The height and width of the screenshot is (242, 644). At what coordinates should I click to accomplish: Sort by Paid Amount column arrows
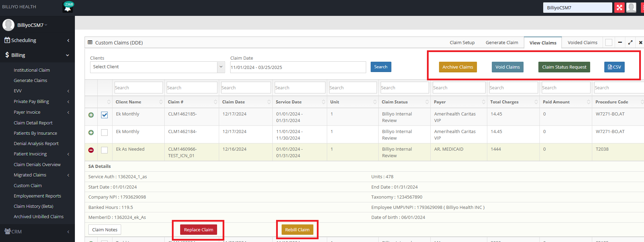(588, 102)
